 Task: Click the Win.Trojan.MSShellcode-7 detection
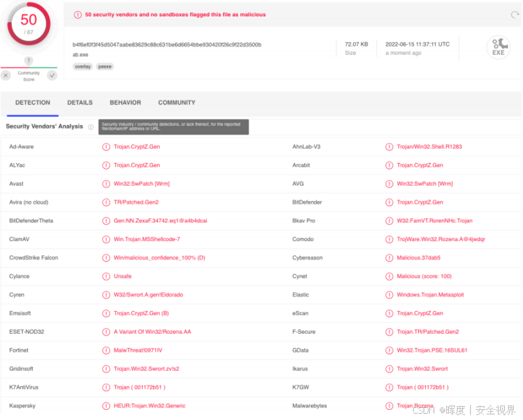[147, 239]
